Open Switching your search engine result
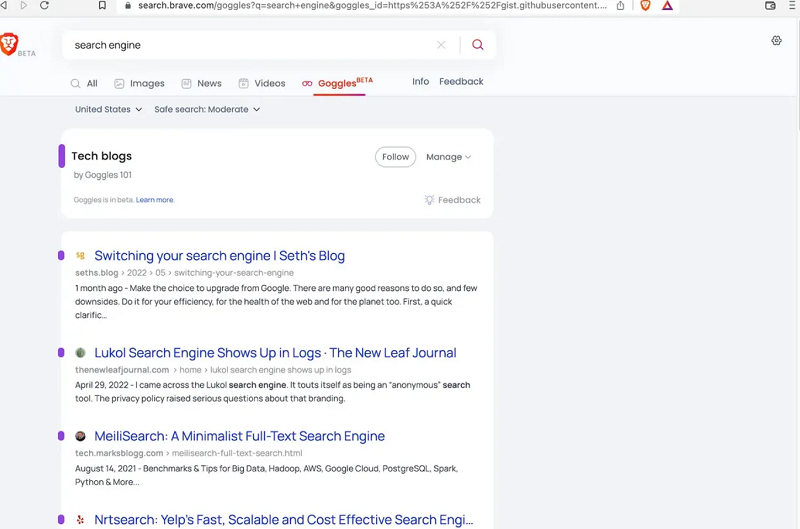Image resolution: width=800 pixels, height=529 pixels. pyautogui.click(x=219, y=256)
